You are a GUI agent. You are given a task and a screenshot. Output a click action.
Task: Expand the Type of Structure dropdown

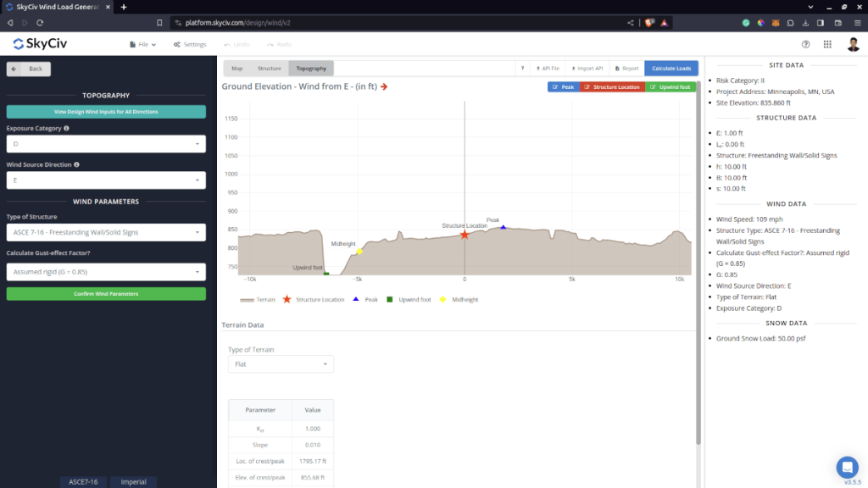(106, 232)
